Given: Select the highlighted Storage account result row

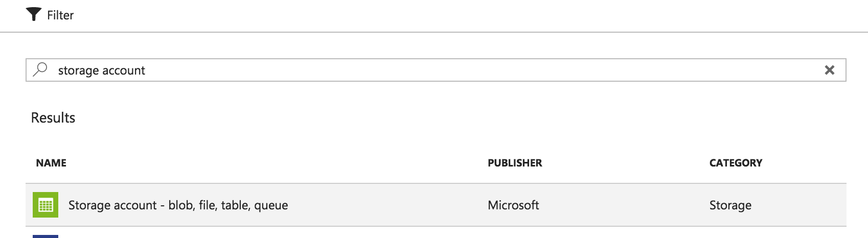Looking at the screenshot, I should point(436,205).
